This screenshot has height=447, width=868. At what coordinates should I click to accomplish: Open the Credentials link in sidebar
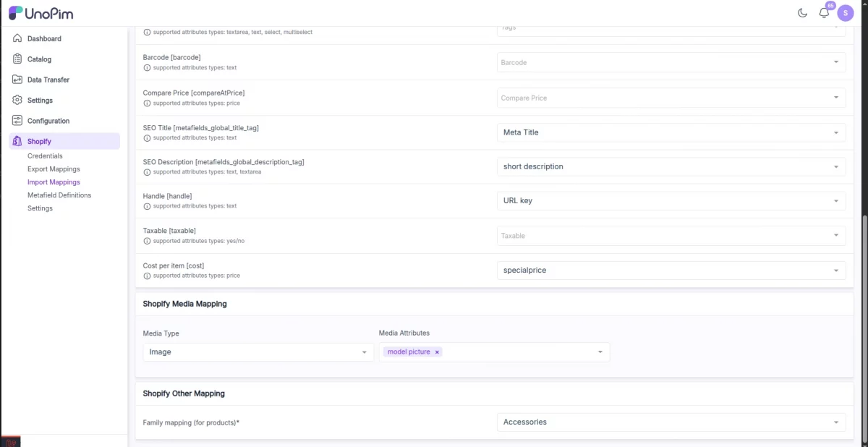45,156
